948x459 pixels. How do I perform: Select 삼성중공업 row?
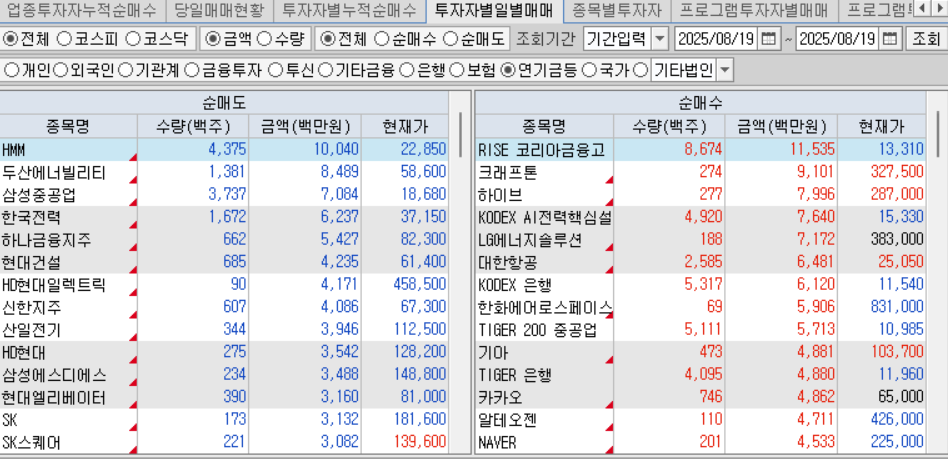pyautogui.click(x=224, y=195)
